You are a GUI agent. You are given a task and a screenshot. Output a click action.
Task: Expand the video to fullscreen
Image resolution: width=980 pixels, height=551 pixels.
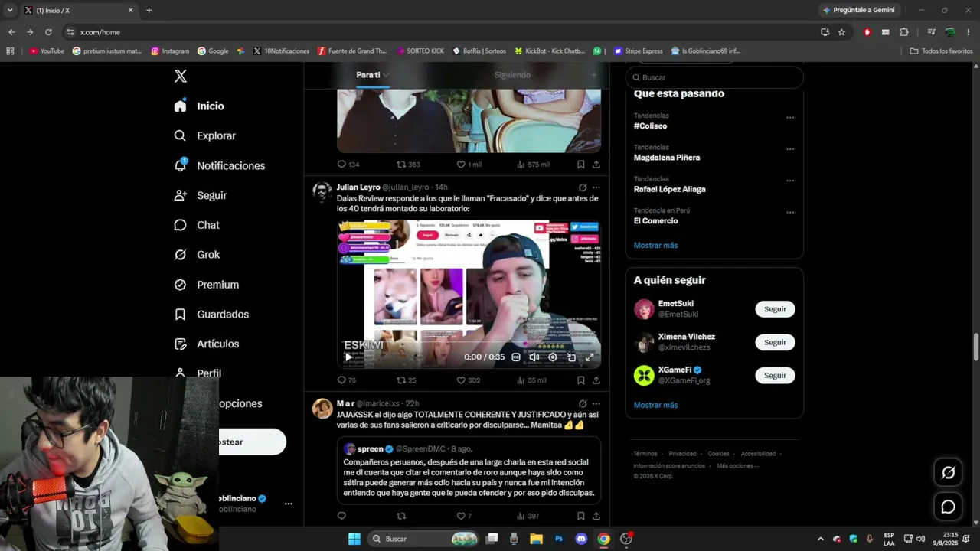590,357
